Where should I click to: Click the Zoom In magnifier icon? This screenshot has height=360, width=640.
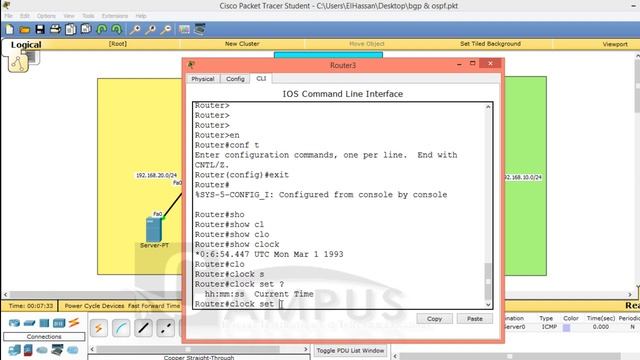click(135, 29)
